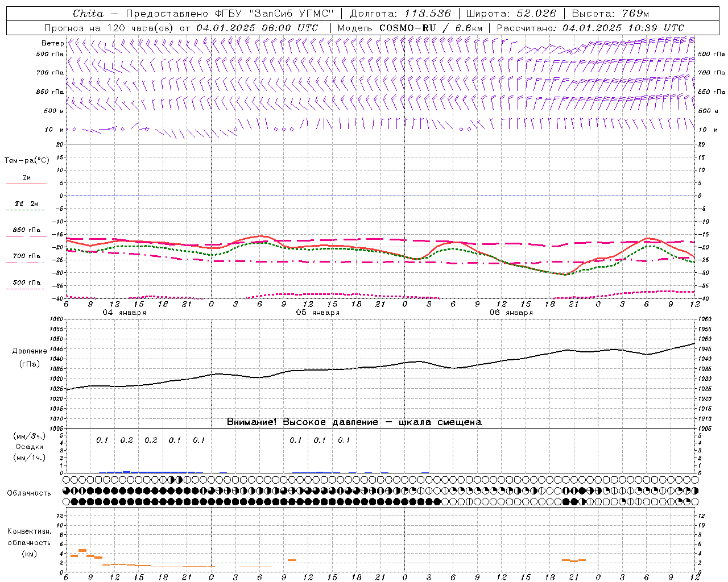Click the "Тем-ра(°C)" panel label
This screenshot has width=728, height=582.
click(27, 160)
